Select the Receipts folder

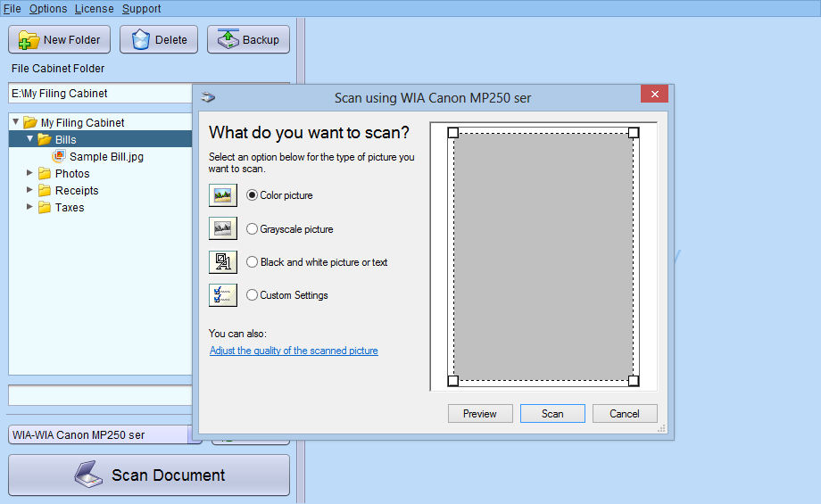77,191
